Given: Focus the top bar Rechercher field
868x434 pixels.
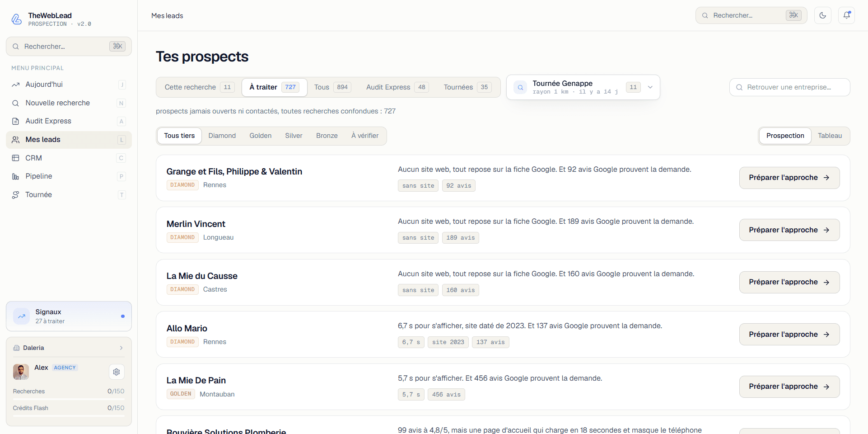Looking at the screenshot, I should tap(751, 15).
